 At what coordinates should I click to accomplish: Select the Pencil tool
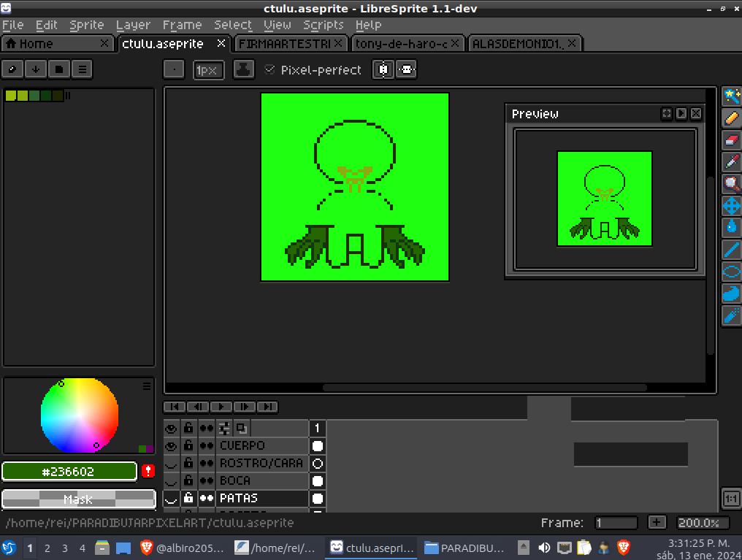731,118
